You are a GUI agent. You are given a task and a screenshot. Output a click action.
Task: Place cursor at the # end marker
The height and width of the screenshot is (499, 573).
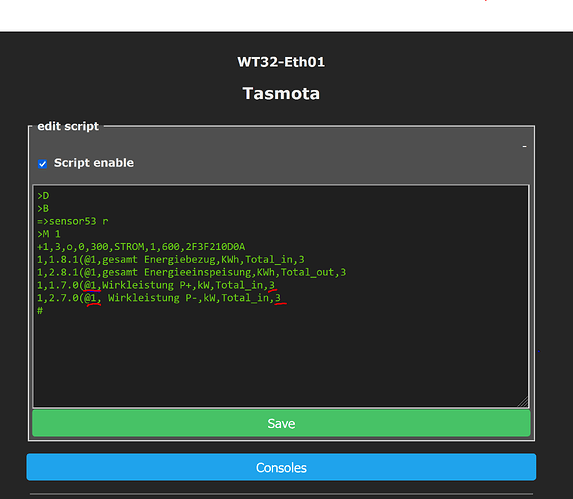40,311
